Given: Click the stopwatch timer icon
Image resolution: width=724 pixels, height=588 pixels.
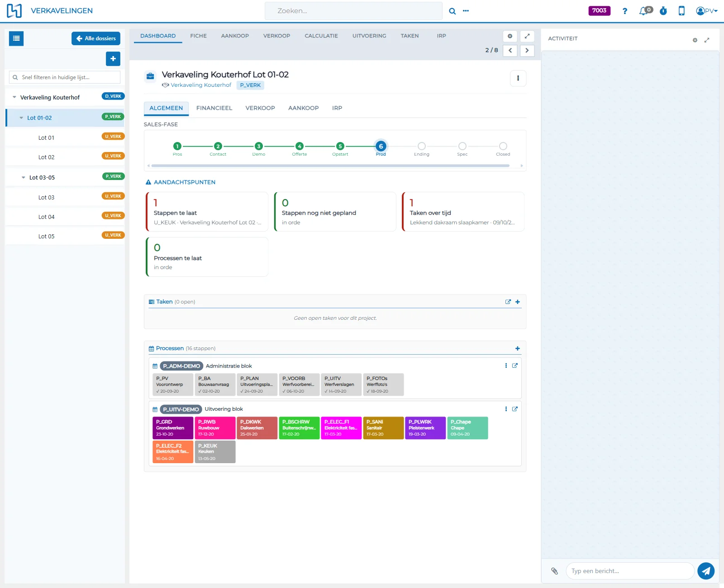Looking at the screenshot, I should click(663, 11).
